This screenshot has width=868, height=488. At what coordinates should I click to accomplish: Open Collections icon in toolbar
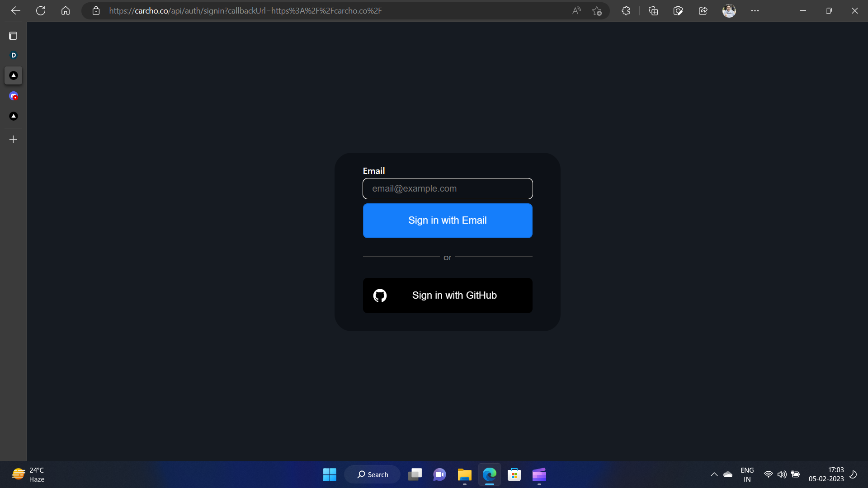pos(653,11)
